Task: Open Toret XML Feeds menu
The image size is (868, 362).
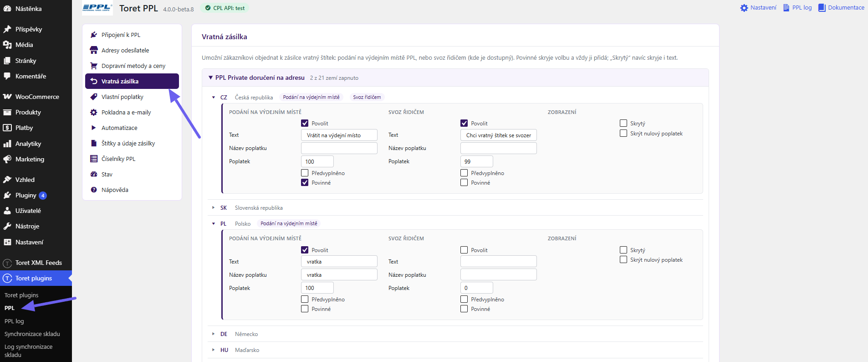Action: point(36,263)
